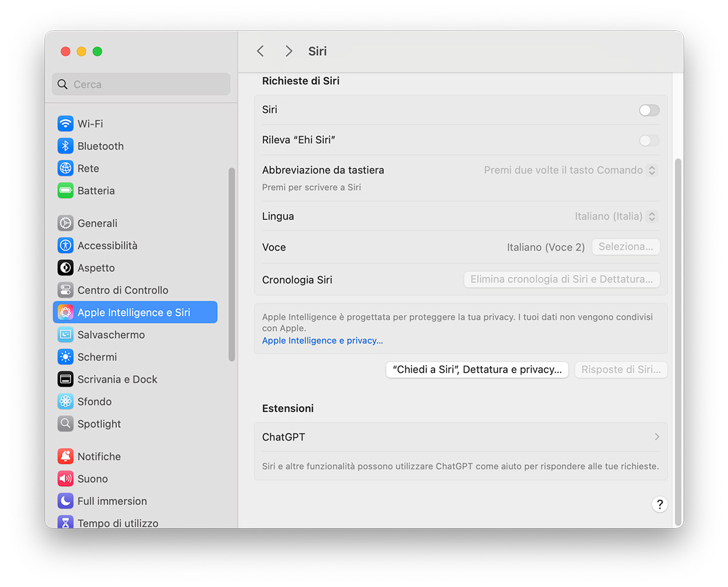Open the Tempo di utilizzo label

coord(118,523)
